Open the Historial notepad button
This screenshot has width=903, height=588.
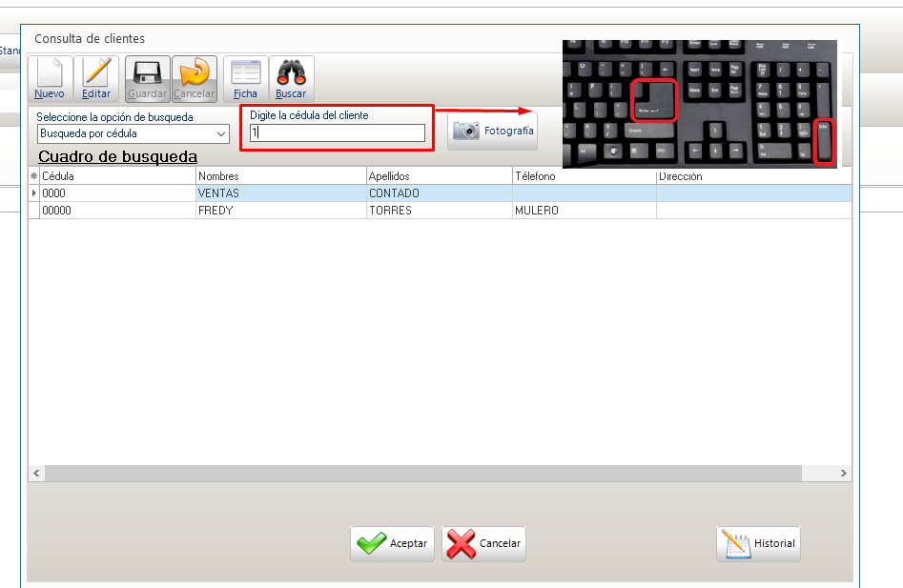(758, 543)
